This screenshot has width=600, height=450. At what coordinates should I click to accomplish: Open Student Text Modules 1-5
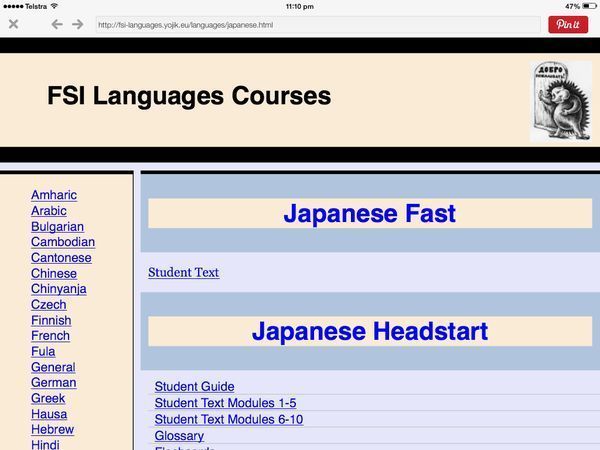coord(225,403)
